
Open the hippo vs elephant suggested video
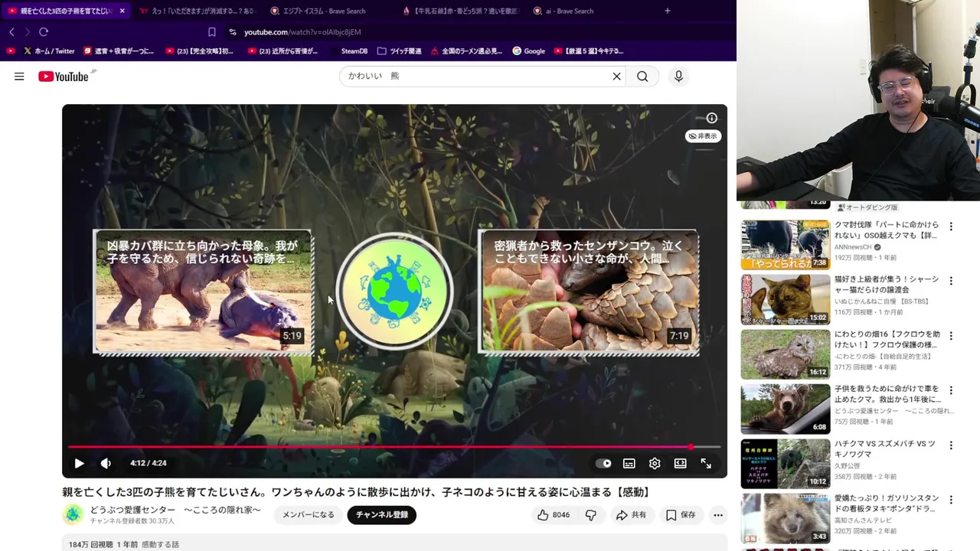[203, 292]
